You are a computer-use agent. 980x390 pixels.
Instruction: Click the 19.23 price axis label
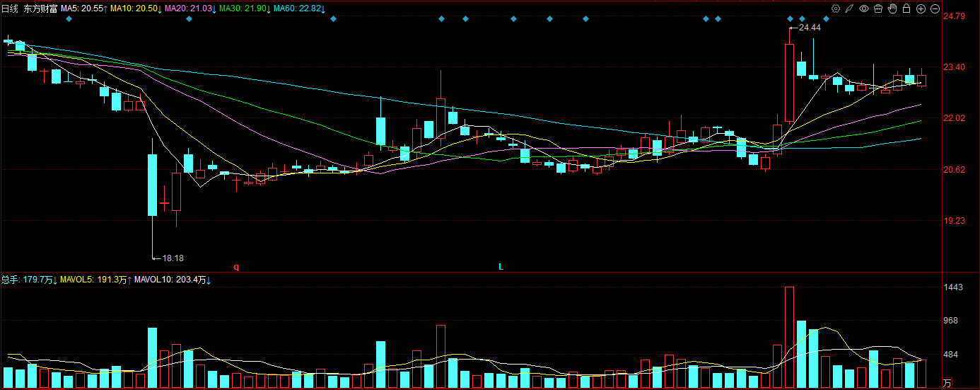coord(955,221)
